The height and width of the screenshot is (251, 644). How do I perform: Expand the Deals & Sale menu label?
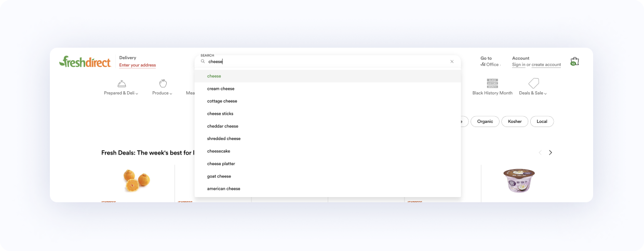pyautogui.click(x=533, y=93)
